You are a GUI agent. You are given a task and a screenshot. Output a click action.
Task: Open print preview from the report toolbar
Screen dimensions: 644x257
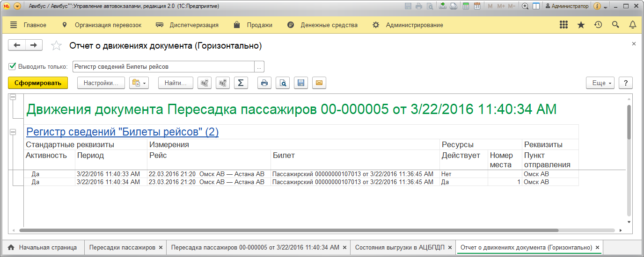283,83
